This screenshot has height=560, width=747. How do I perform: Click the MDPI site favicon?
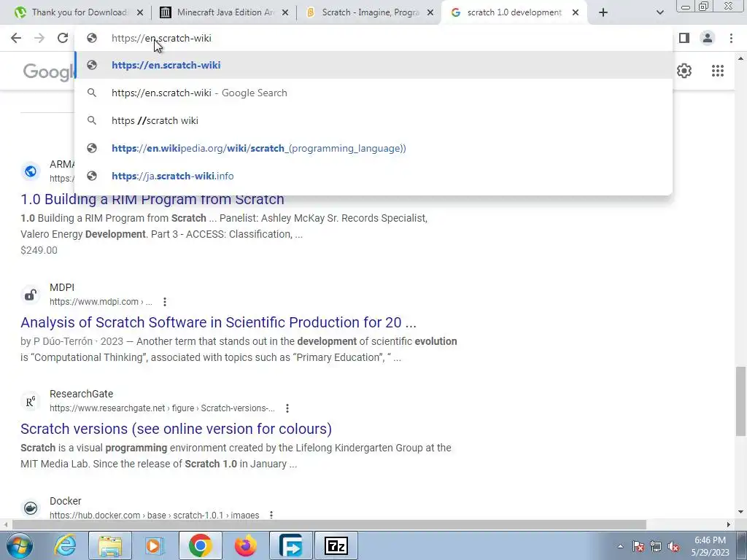click(31, 295)
